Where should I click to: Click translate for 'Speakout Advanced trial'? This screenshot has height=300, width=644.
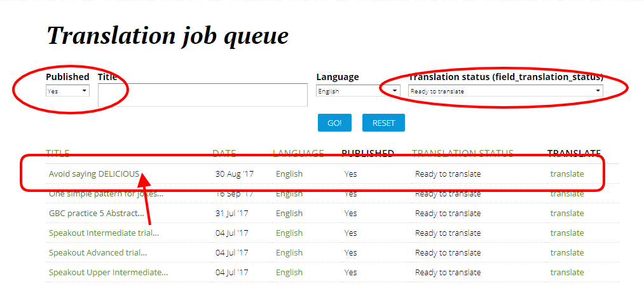click(x=566, y=253)
